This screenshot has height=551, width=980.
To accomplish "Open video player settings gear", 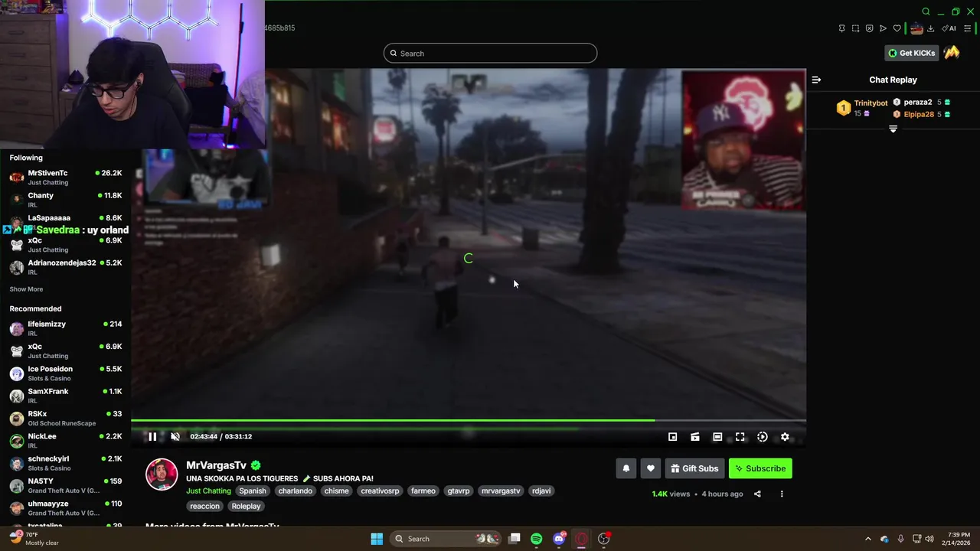I will pos(785,437).
